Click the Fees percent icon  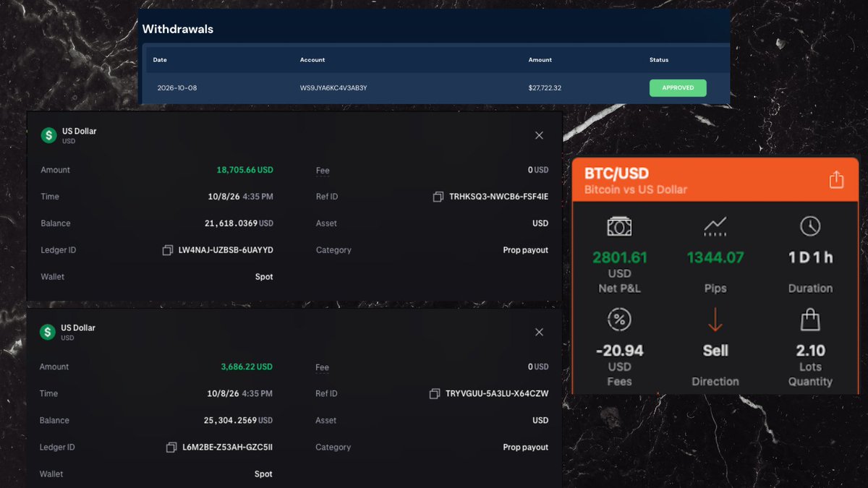(620, 320)
